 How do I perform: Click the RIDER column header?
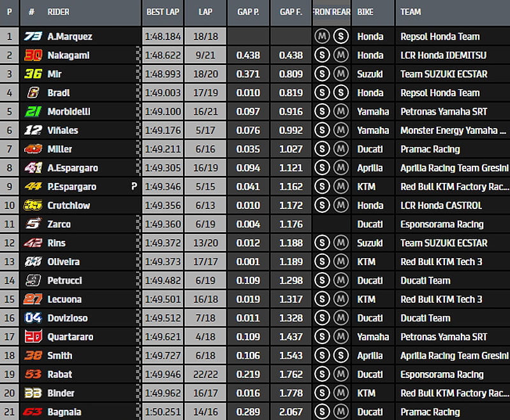tap(59, 11)
